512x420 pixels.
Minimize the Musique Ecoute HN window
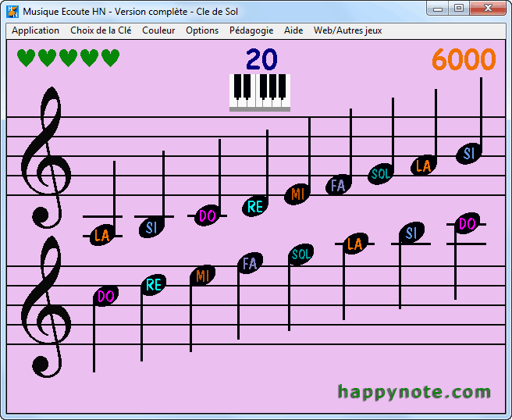click(x=438, y=9)
